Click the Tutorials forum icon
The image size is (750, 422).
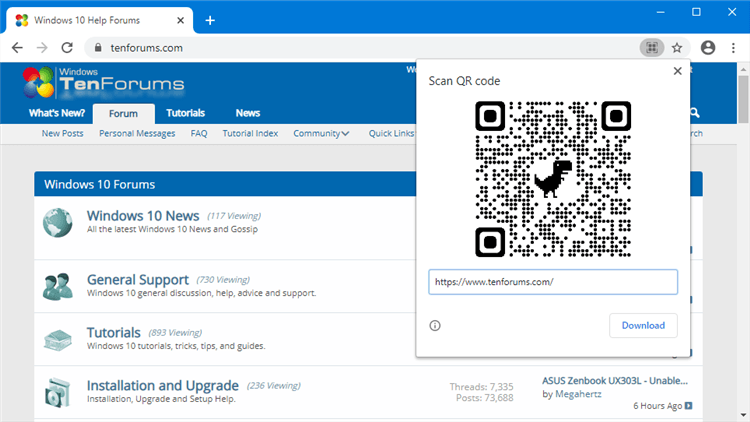point(57,340)
